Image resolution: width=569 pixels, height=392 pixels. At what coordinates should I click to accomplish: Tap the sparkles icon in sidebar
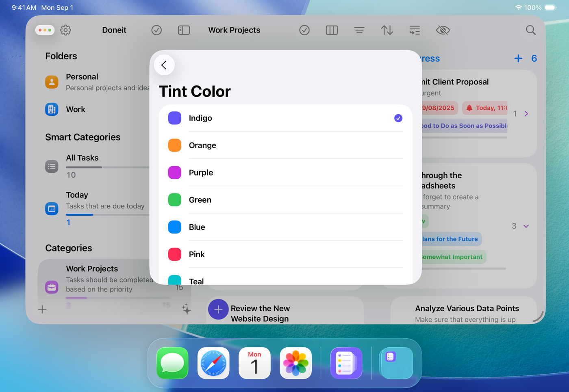pyautogui.click(x=186, y=309)
